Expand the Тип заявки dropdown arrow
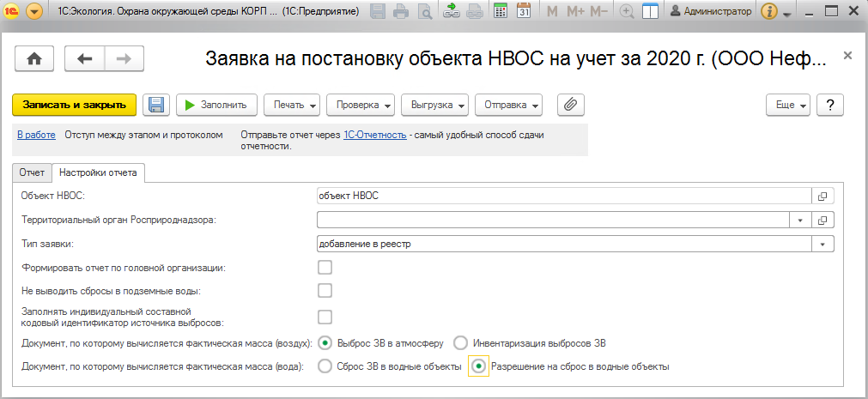 click(822, 244)
